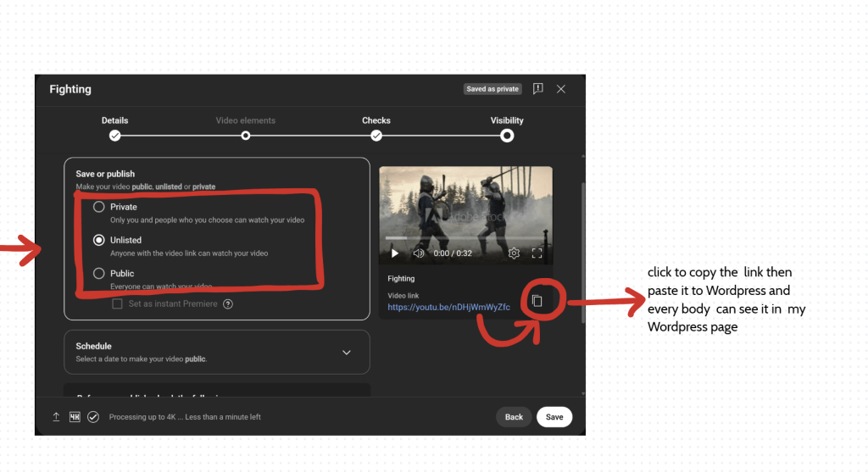Click the 4K processing status icon
Viewport: 868px width, 473px height.
click(x=75, y=417)
